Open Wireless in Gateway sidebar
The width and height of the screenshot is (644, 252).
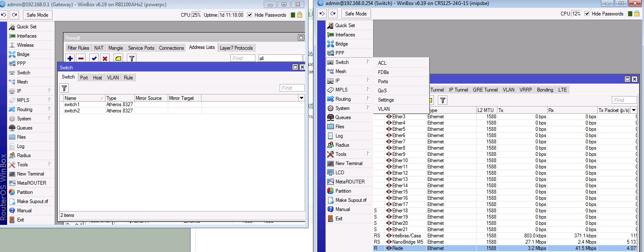(x=25, y=45)
